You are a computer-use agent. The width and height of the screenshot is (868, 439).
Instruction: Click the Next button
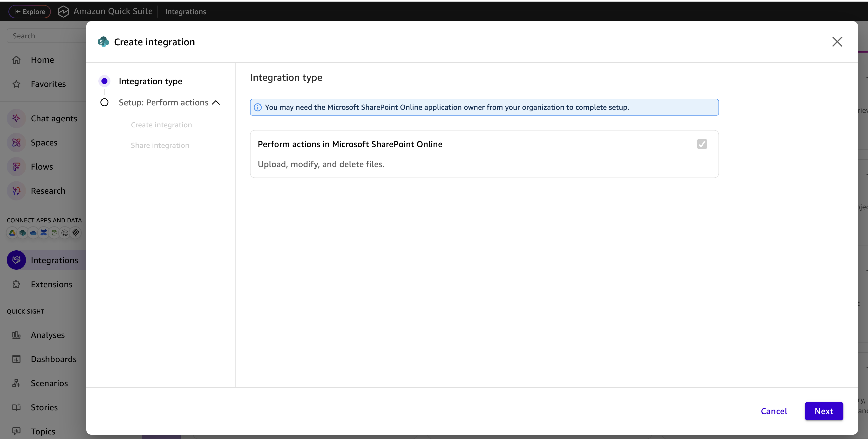[824, 411]
